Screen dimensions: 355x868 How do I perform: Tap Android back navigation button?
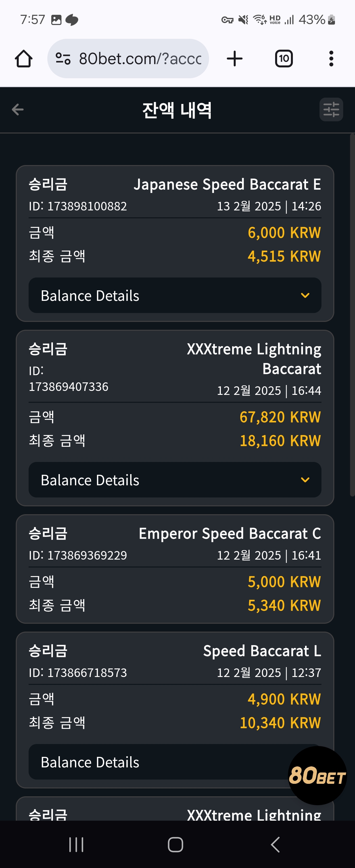[x=275, y=844]
